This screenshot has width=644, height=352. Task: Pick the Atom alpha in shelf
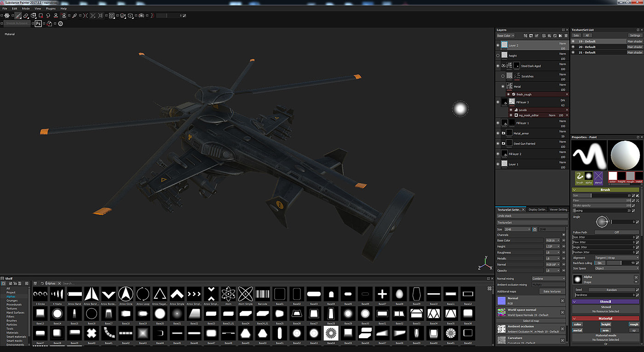pyautogui.click(x=228, y=293)
